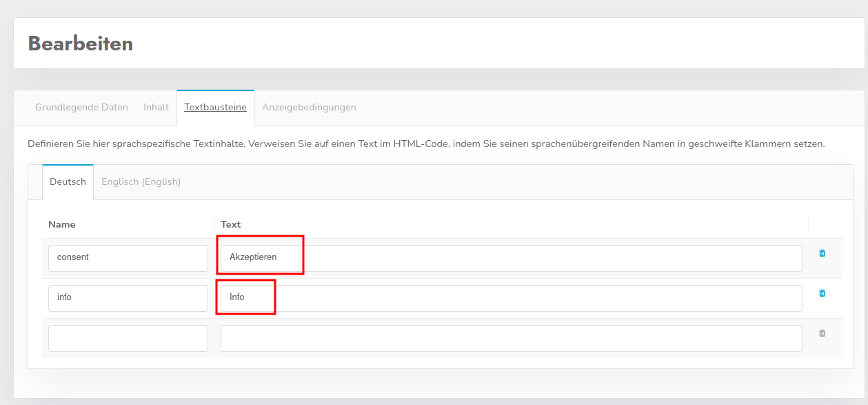Switch to the Inhalt tab

(156, 107)
